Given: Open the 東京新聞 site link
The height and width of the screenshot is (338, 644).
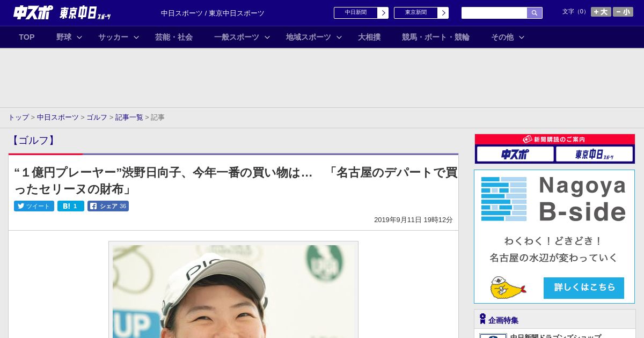Looking at the screenshot, I should pos(416,13).
